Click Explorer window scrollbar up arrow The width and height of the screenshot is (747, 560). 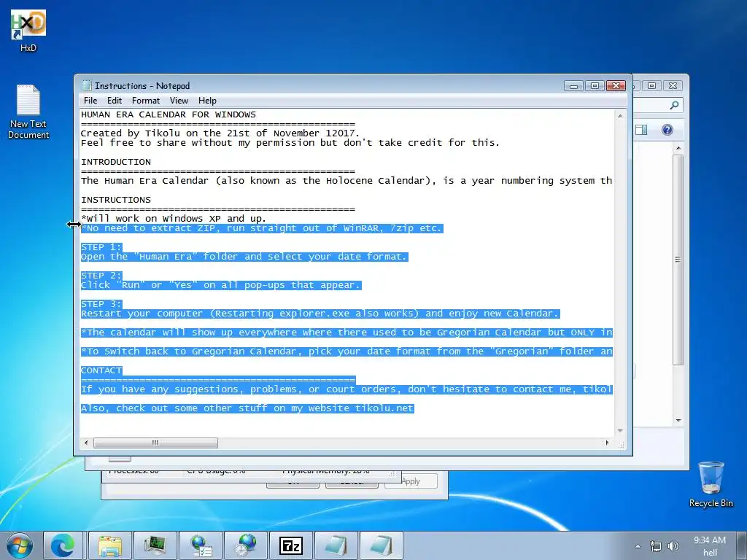pyautogui.click(x=678, y=149)
